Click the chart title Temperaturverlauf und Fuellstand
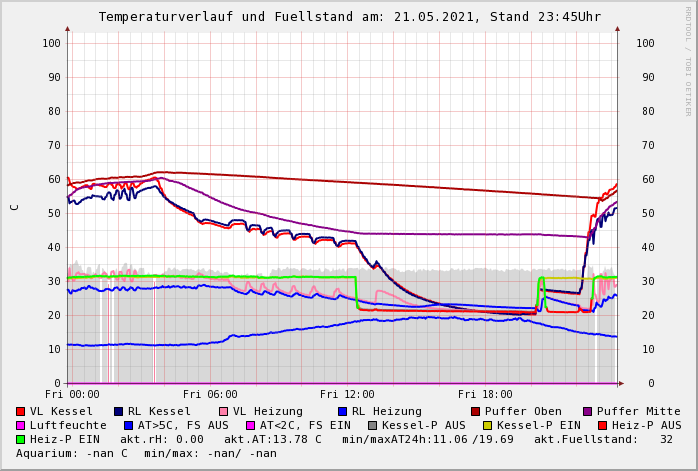This screenshot has height=471, width=698. click(349, 17)
